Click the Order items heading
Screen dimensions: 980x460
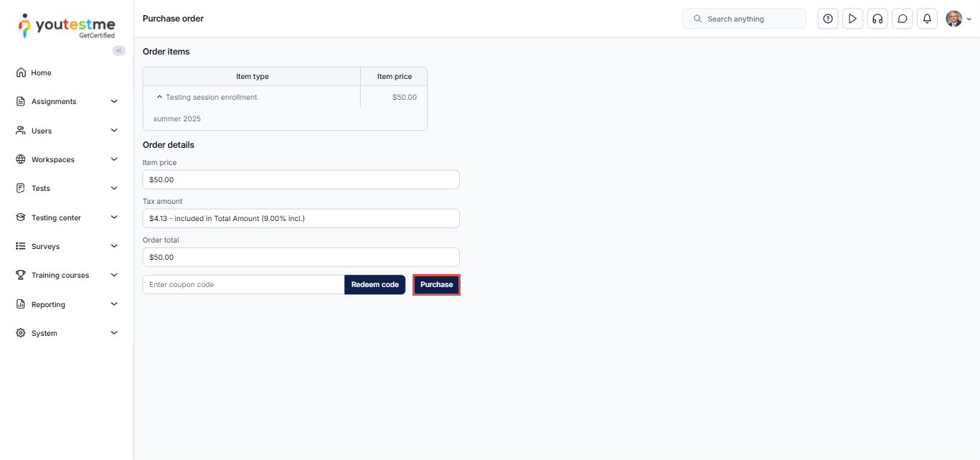click(x=166, y=52)
